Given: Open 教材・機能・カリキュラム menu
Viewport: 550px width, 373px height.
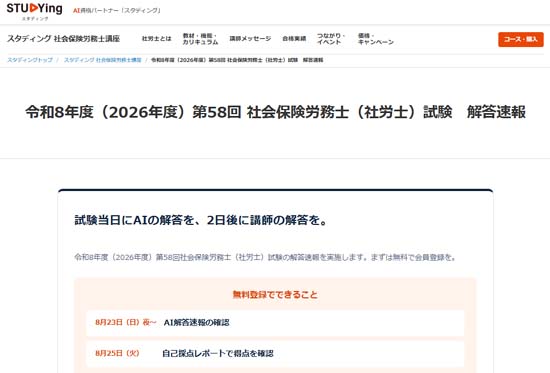Looking at the screenshot, I should (200, 39).
